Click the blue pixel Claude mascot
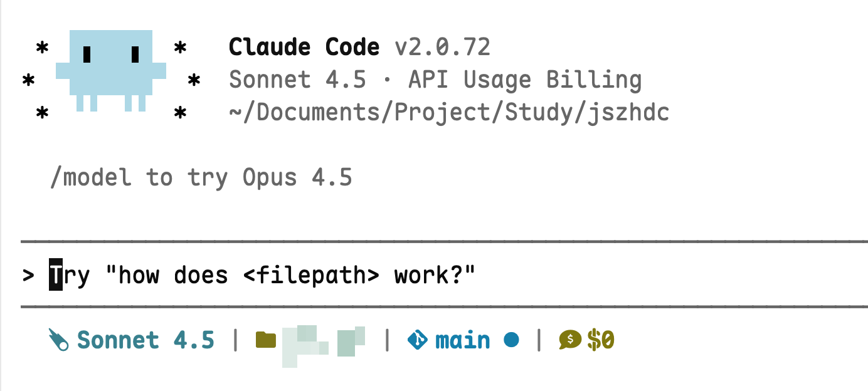The width and height of the screenshot is (868, 391). coord(110,70)
